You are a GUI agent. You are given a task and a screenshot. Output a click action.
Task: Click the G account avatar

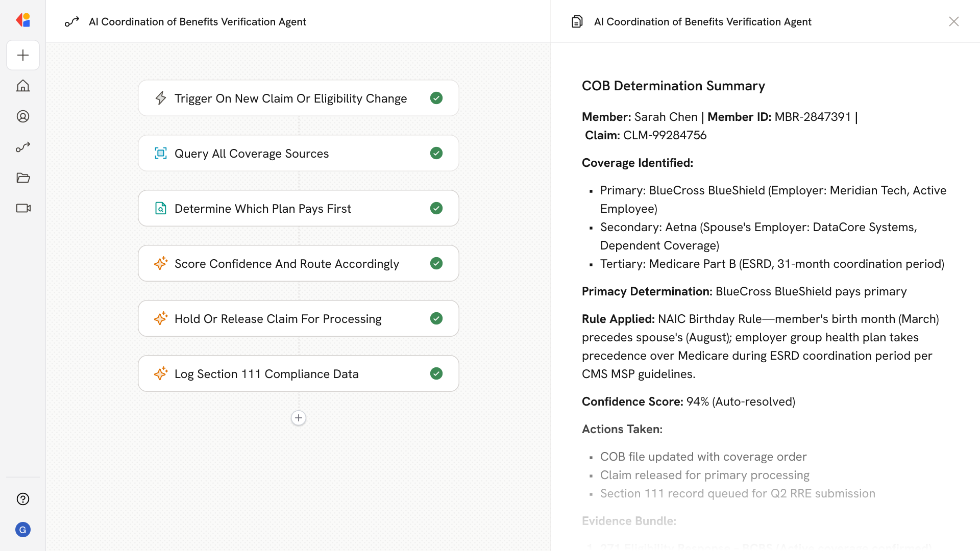pos(23,530)
